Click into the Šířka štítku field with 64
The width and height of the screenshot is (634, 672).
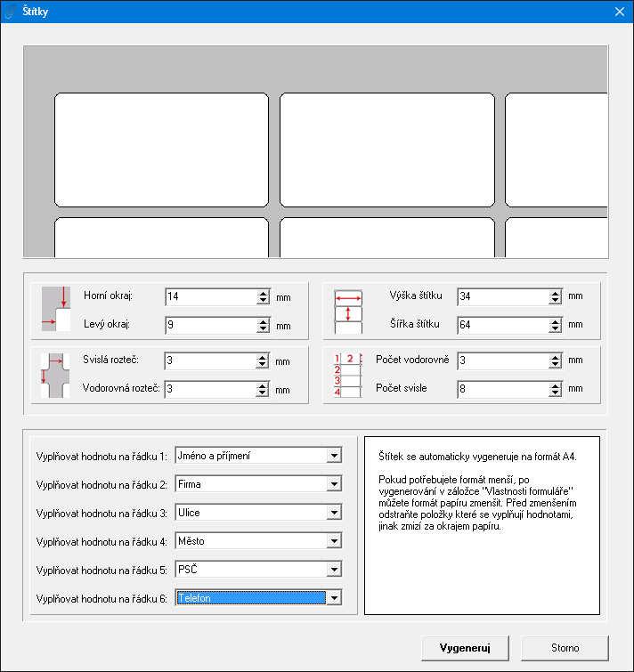click(504, 325)
